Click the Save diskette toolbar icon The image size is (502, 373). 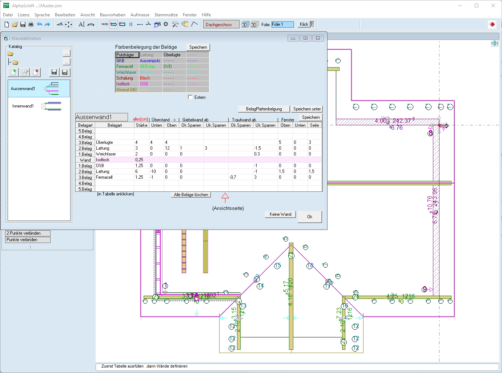click(23, 24)
